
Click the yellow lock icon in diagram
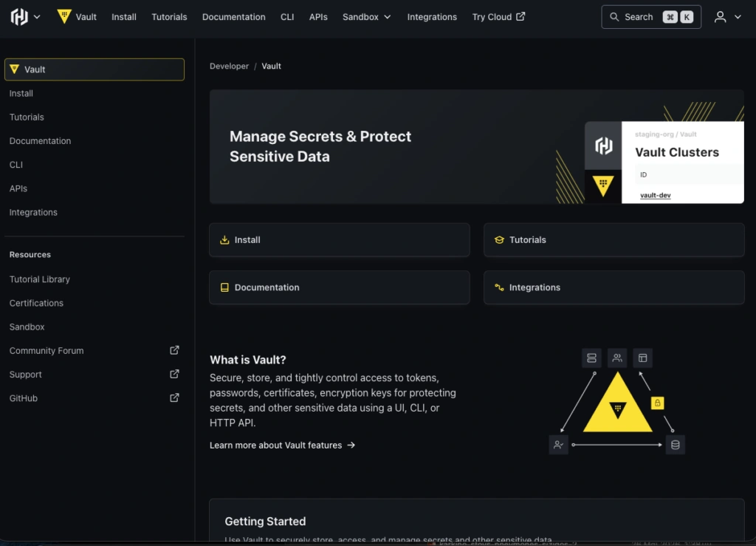[x=657, y=403]
